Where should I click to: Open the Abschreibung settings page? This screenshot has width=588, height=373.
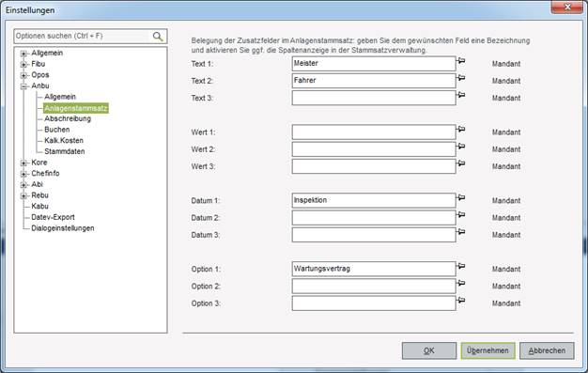click(x=68, y=118)
